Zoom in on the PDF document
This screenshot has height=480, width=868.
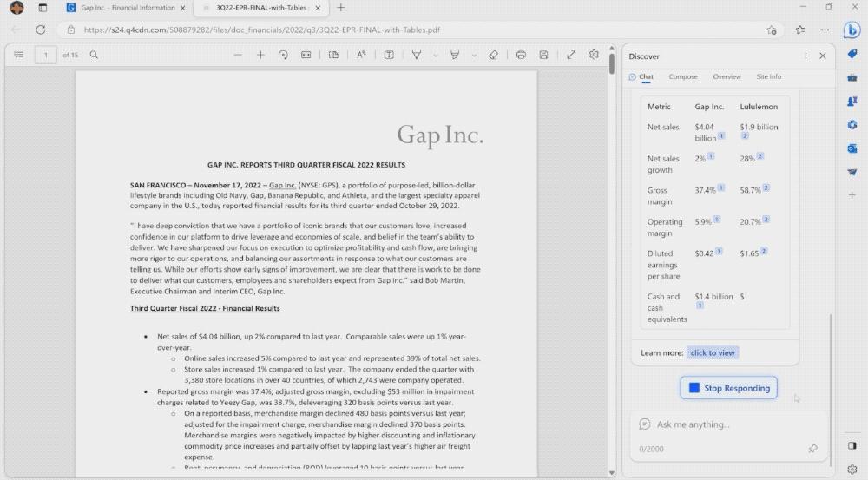pyautogui.click(x=260, y=55)
